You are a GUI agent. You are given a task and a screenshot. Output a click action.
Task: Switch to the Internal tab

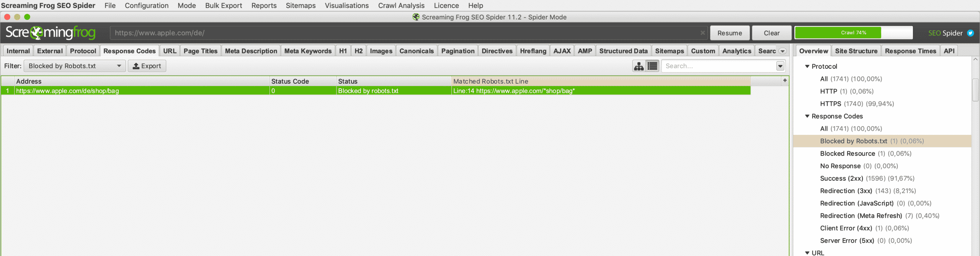[18, 51]
